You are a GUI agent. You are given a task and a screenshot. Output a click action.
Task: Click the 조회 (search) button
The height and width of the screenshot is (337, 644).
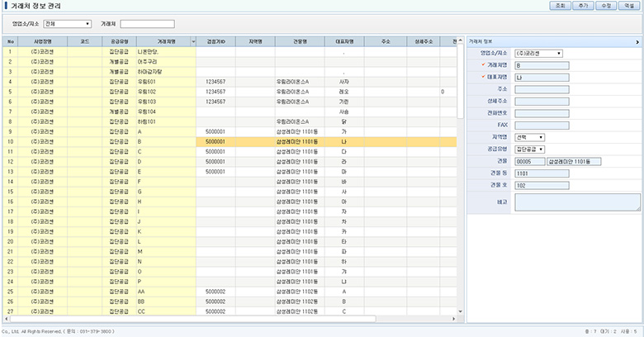561,6
